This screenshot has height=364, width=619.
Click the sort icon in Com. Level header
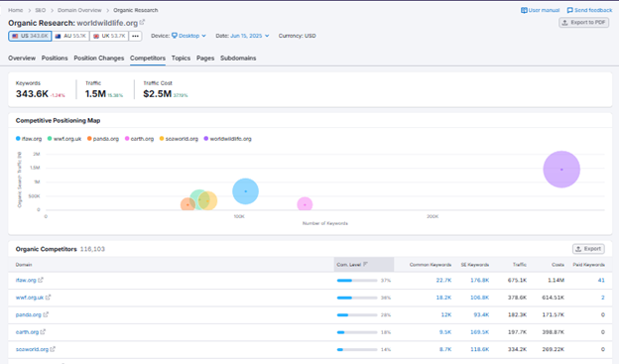(365, 264)
